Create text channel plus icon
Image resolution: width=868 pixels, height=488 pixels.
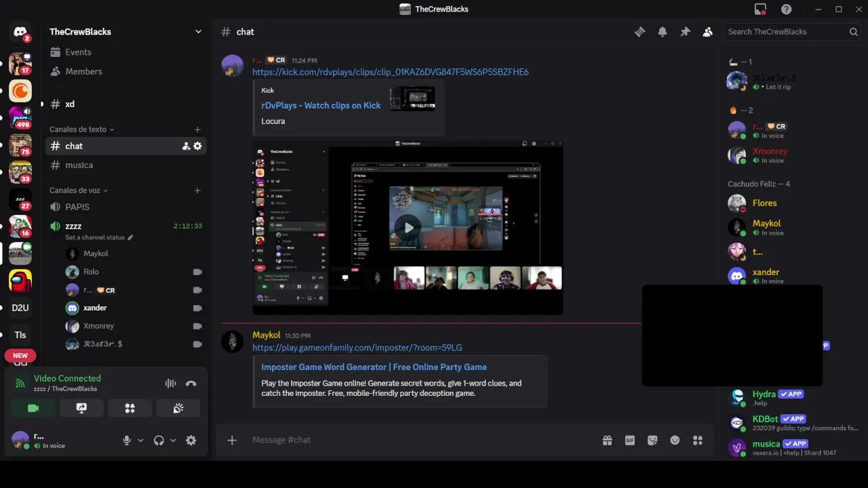point(197,129)
